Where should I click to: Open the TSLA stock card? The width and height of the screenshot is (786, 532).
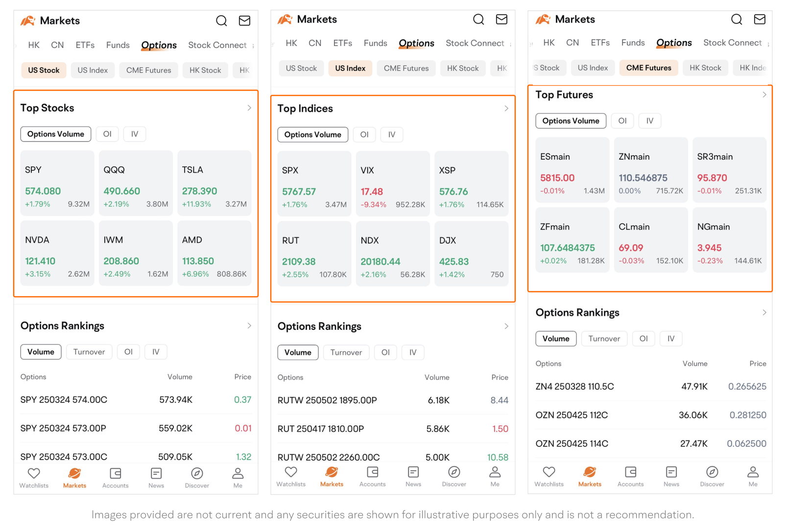214,184
